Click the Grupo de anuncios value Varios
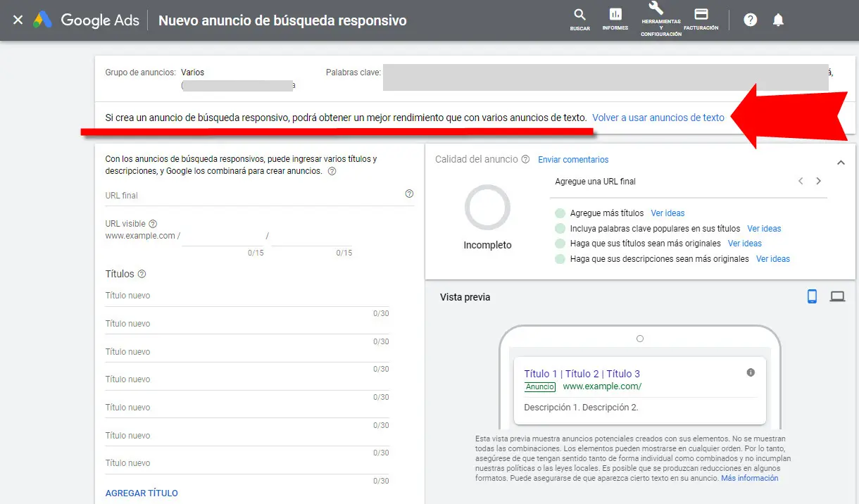 tap(192, 73)
